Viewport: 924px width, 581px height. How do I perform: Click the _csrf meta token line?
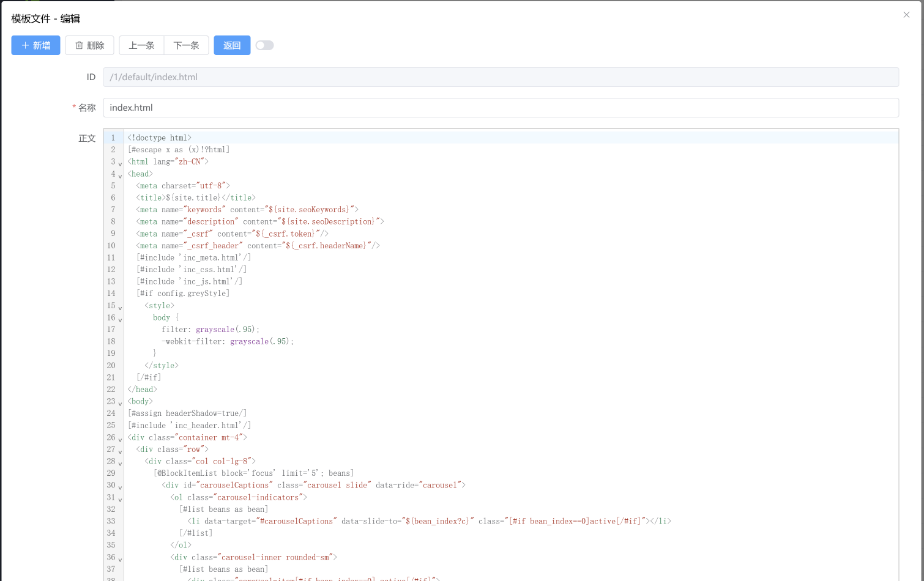[232, 234]
